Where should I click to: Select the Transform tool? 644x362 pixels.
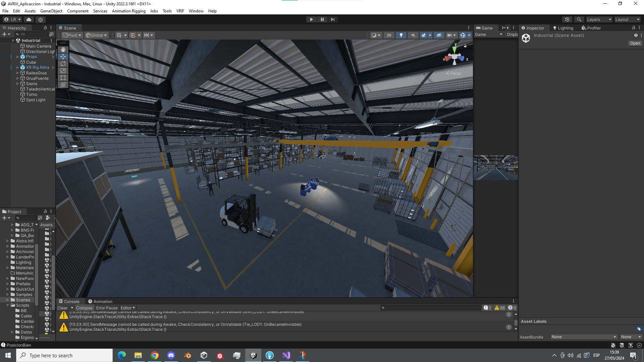click(x=63, y=85)
